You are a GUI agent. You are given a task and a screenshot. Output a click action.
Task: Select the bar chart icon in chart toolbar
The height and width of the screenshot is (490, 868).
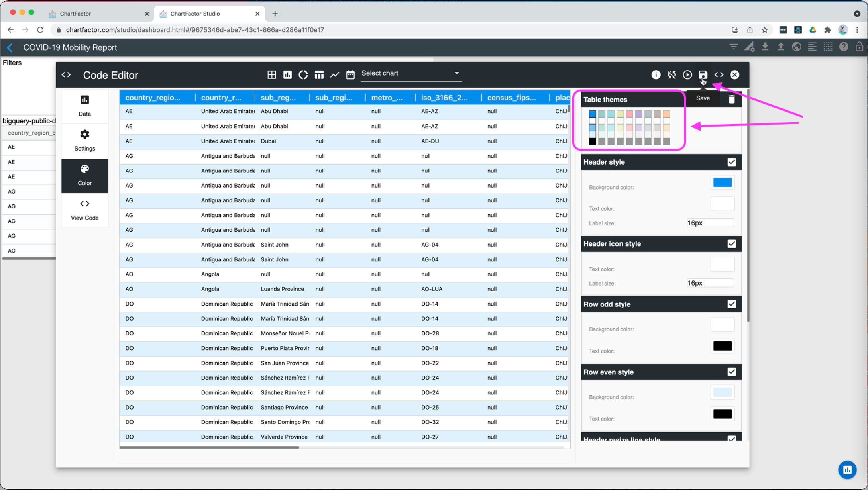[287, 75]
